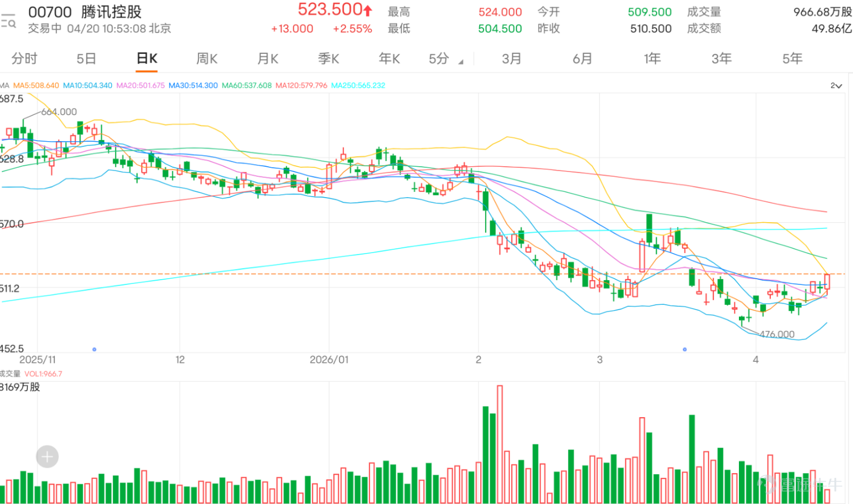Click the 476.000 low price annotation
853x504 pixels.
point(777,335)
